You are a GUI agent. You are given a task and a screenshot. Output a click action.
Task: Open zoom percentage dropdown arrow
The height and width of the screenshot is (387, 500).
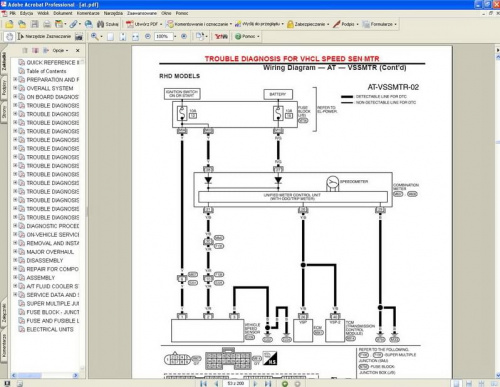pos(175,36)
